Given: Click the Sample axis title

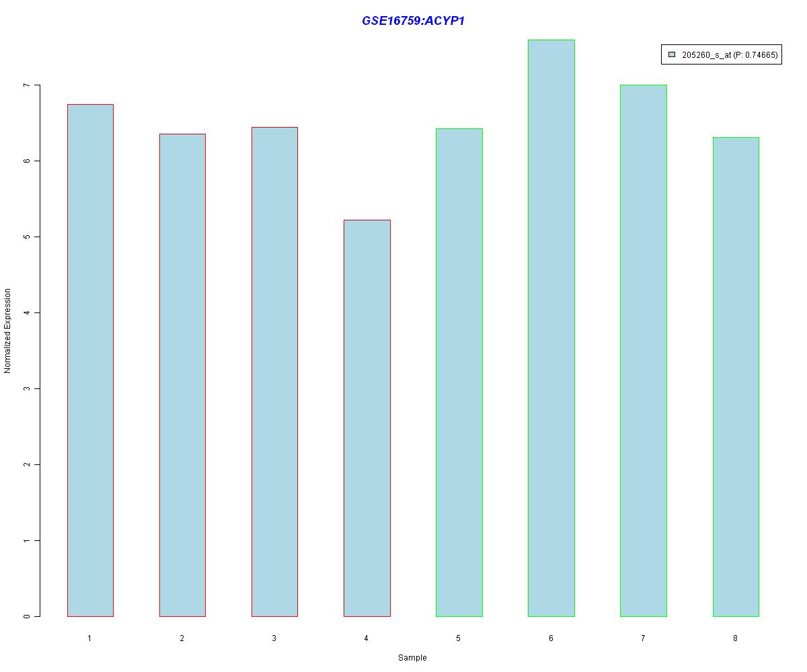Looking at the screenshot, I should (x=412, y=657).
